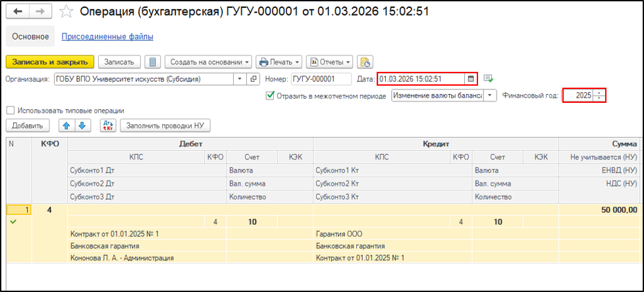Click the Добавить button
Image resolution: width=644 pixels, height=292 pixels.
[28, 126]
